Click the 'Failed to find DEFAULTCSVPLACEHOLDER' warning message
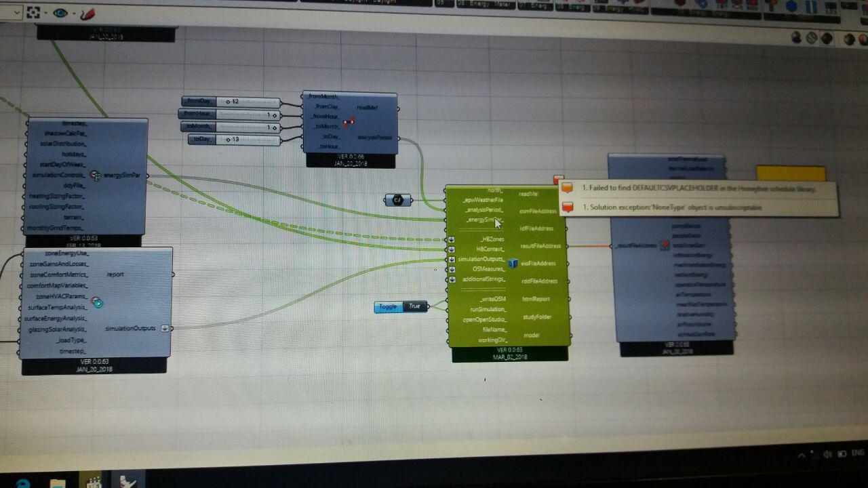Screen dimensions: 868x488 click(698, 189)
